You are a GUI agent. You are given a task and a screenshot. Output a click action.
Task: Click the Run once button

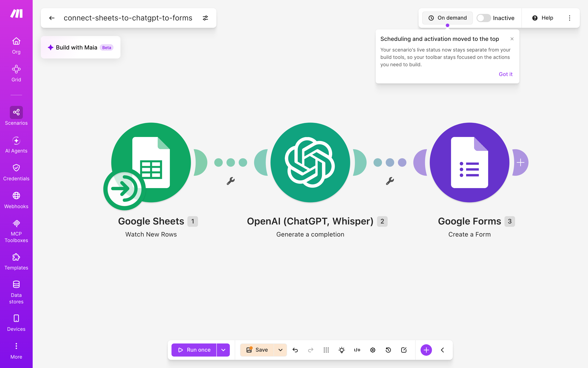pyautogui.click(x=194, y=350)
